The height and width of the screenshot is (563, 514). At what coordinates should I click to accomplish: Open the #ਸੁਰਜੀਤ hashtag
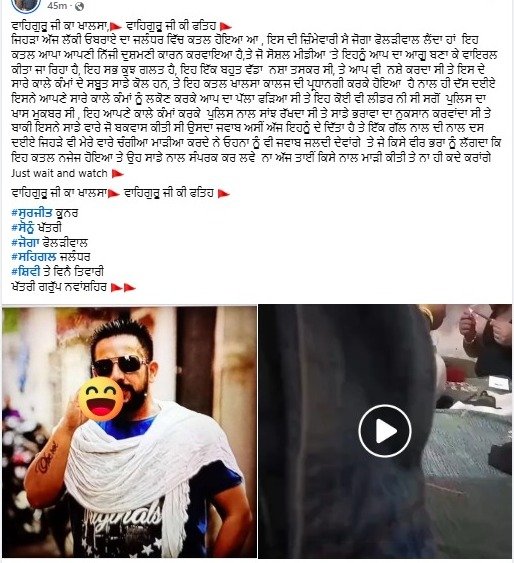(32, 213)
